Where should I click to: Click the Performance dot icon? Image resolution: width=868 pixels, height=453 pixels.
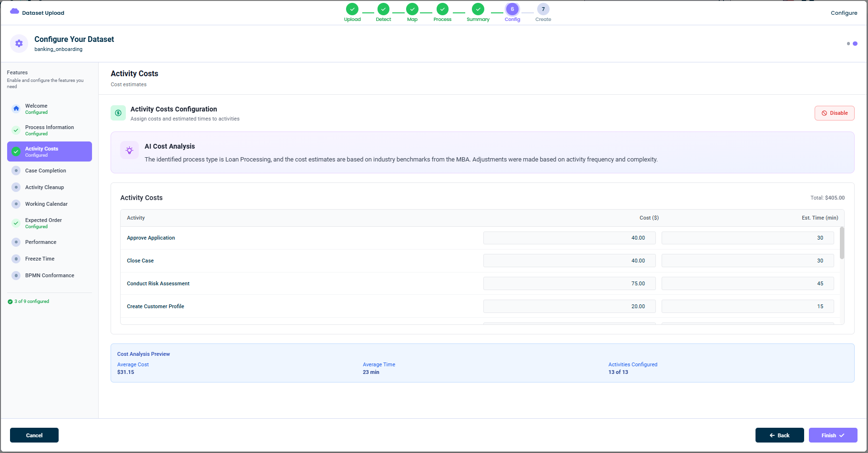16,242
